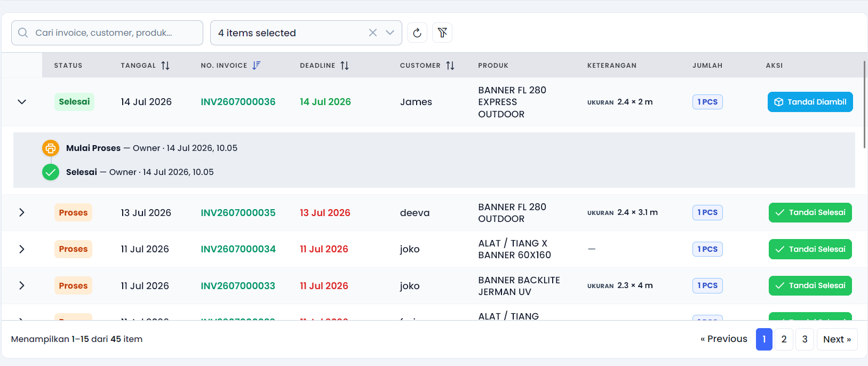Expand the INV2607000035 row
868x366 pixels.
point(22,212)
